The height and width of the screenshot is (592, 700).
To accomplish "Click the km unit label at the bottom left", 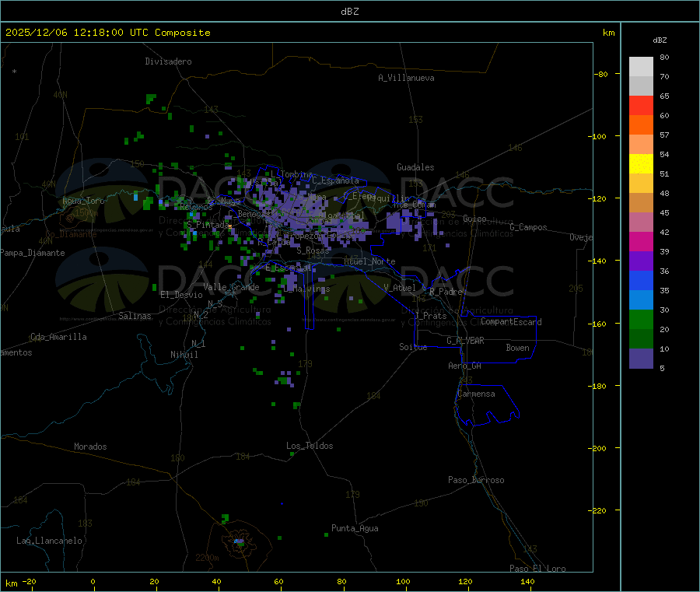I will [12, 583].
